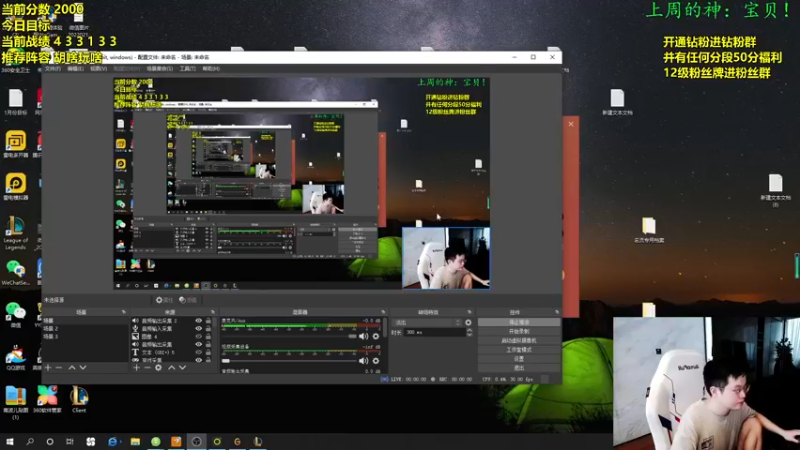
Task: Open the 淡出 transition type dropdown
Action: coord(427,322)
